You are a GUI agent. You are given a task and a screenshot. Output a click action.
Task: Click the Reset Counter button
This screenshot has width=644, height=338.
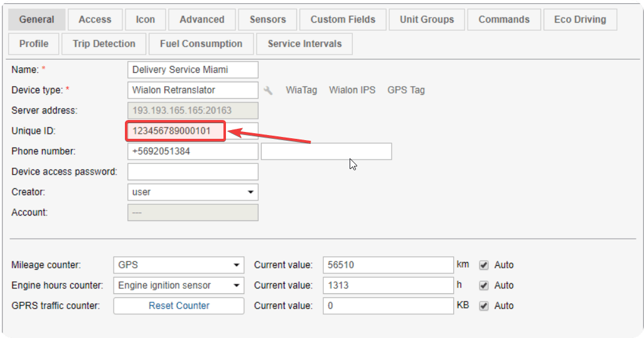179,306
